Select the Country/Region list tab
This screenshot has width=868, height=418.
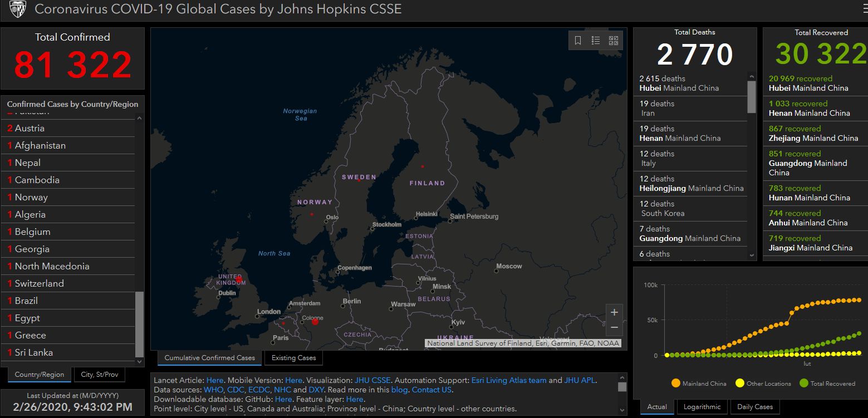coord(40,375)
